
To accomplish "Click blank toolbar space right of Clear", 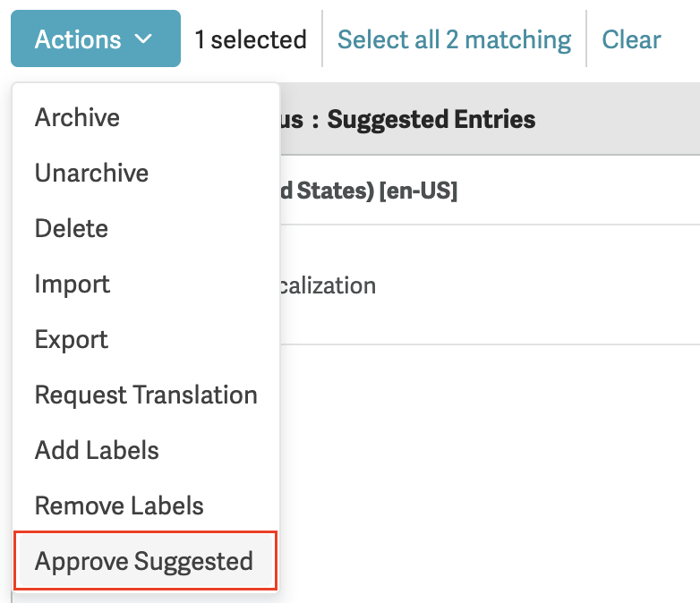I will pyautogui.click(x=682, y=39).
